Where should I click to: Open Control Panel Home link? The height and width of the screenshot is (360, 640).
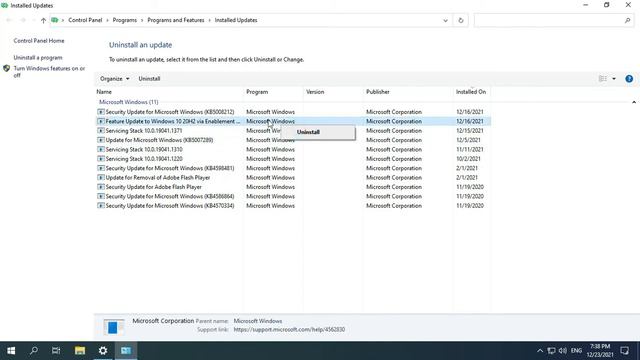tap(39, 41)
